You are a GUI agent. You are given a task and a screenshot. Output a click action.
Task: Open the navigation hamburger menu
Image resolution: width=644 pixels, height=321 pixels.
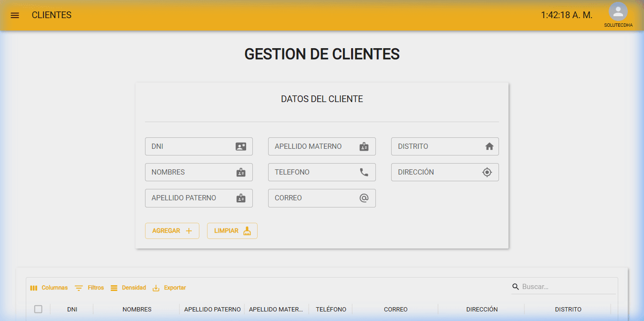[15, 15]
